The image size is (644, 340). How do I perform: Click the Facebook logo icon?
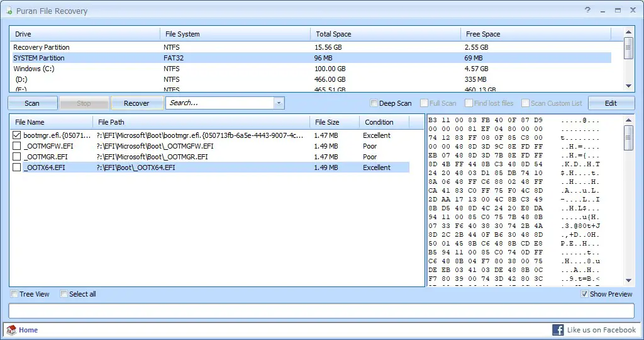558,330
